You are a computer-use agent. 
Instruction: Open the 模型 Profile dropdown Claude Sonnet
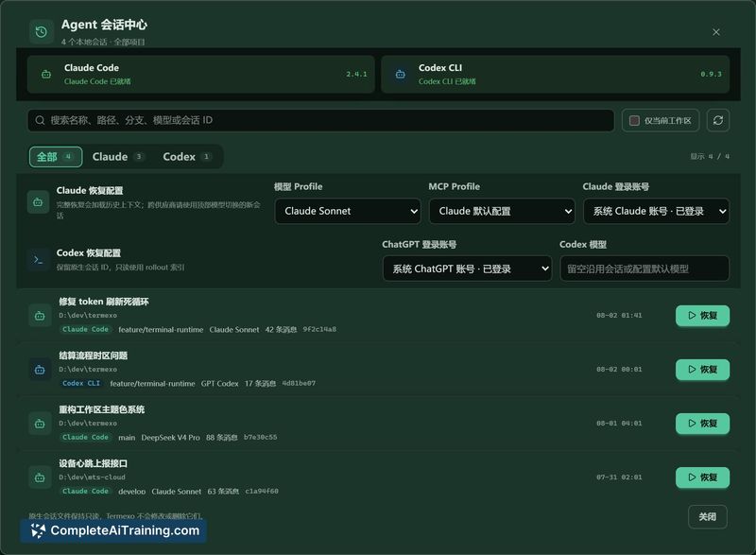pos(348,211)
